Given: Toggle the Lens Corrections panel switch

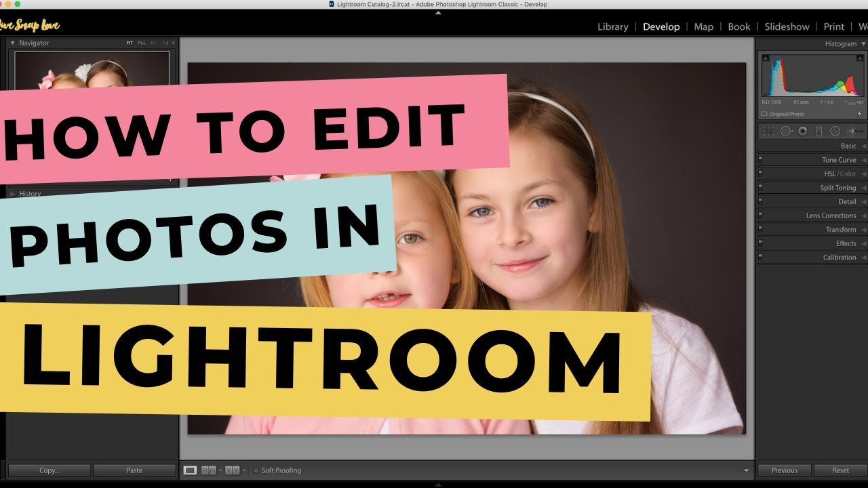Looking at the screenshot, I should [760, 216].
